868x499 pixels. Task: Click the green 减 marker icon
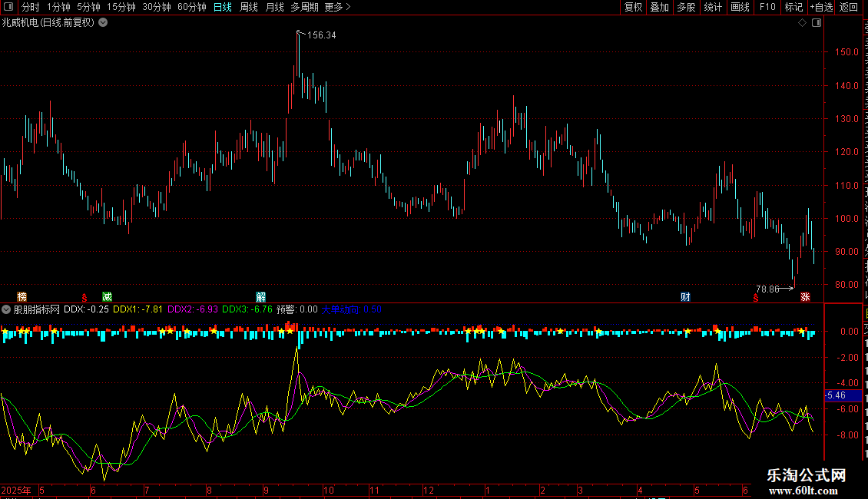coord(107,296)
